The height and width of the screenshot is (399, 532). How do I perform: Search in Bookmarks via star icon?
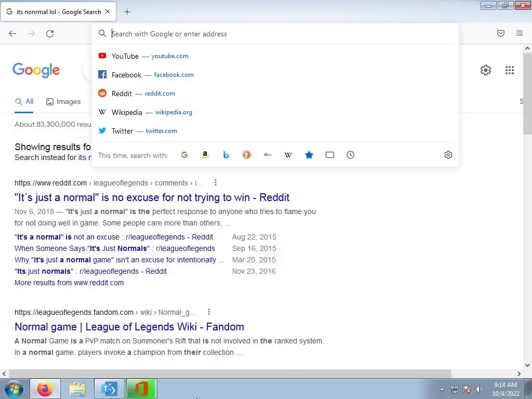point(309,155)
